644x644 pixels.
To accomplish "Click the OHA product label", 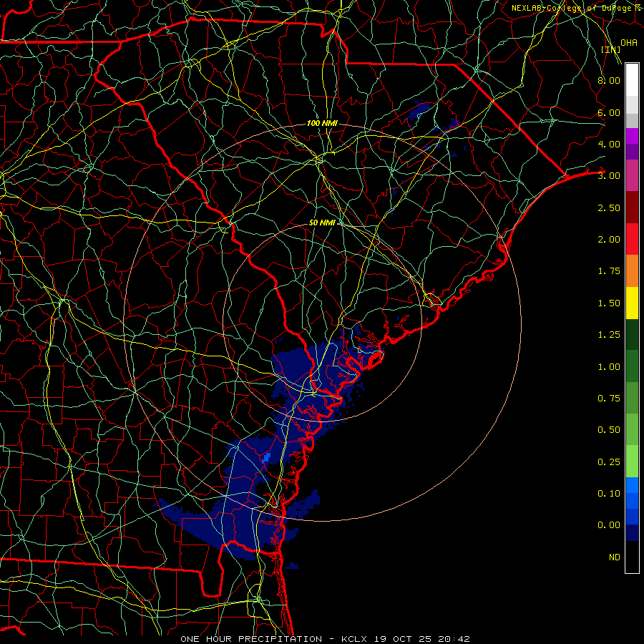I will pos(629,43).
